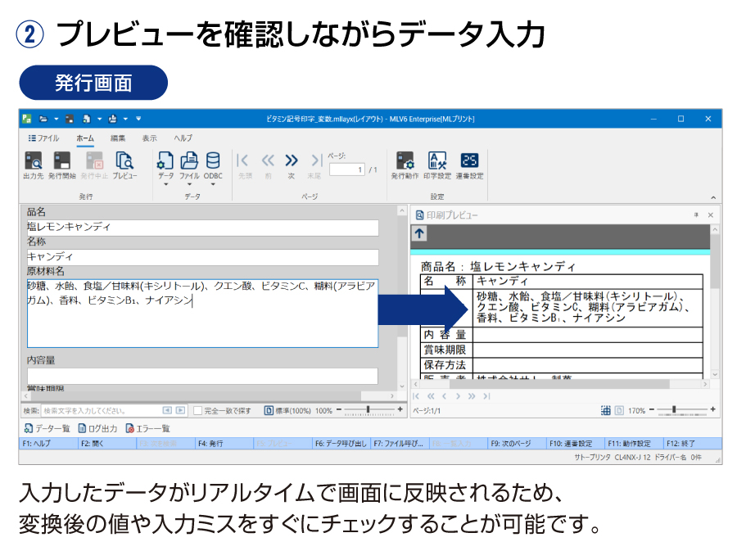
Task: Open 発行動作 print operation settings
Action: (405, 165)
